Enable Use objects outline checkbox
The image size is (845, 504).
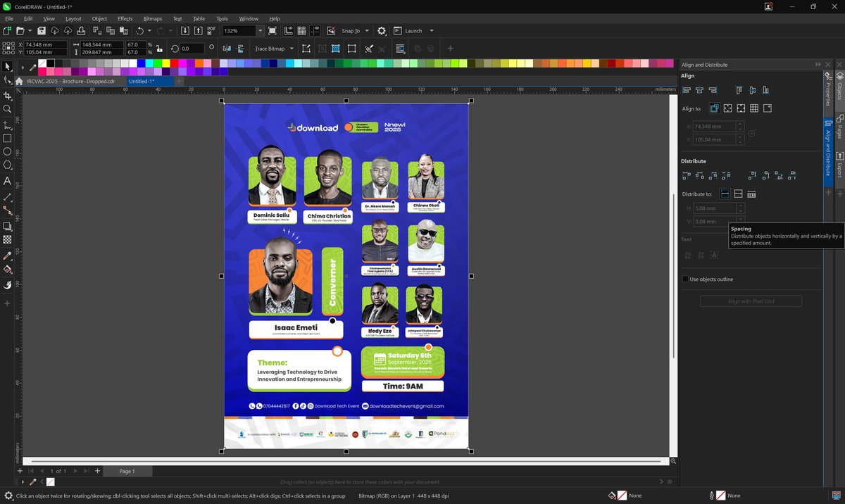click(685, 279)
